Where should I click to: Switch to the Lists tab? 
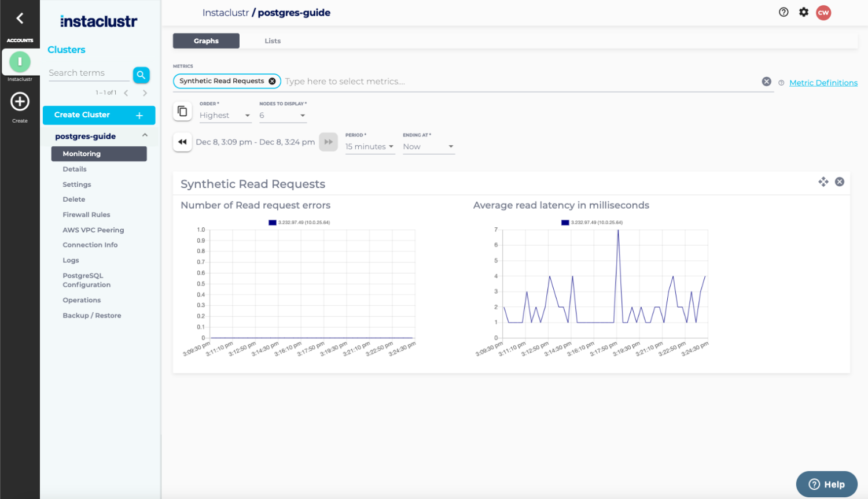(272, 40)
